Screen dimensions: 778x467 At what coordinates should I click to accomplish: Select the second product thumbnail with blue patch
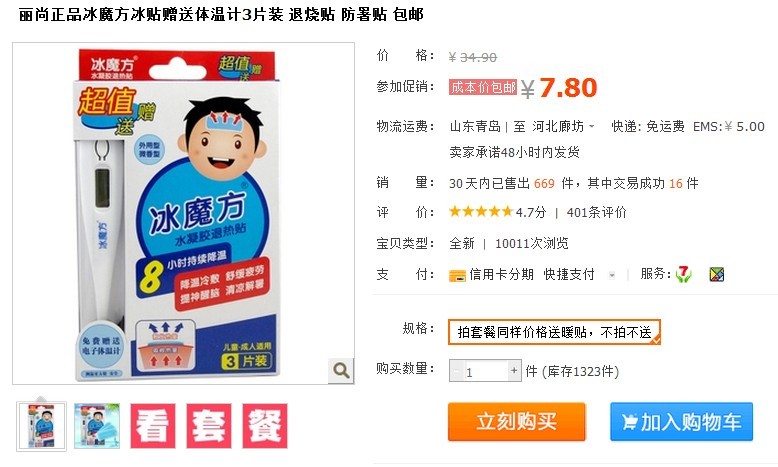(x=97, y=426)
